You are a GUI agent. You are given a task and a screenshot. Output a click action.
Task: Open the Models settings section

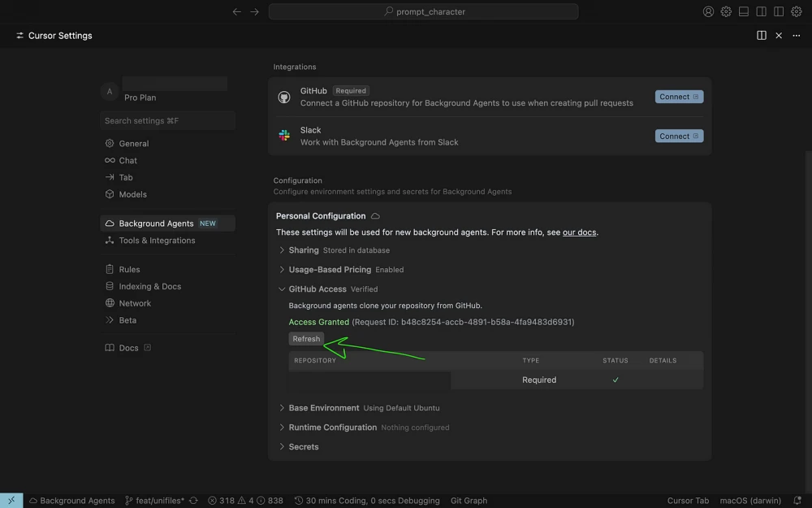click(x=132, y=194)
